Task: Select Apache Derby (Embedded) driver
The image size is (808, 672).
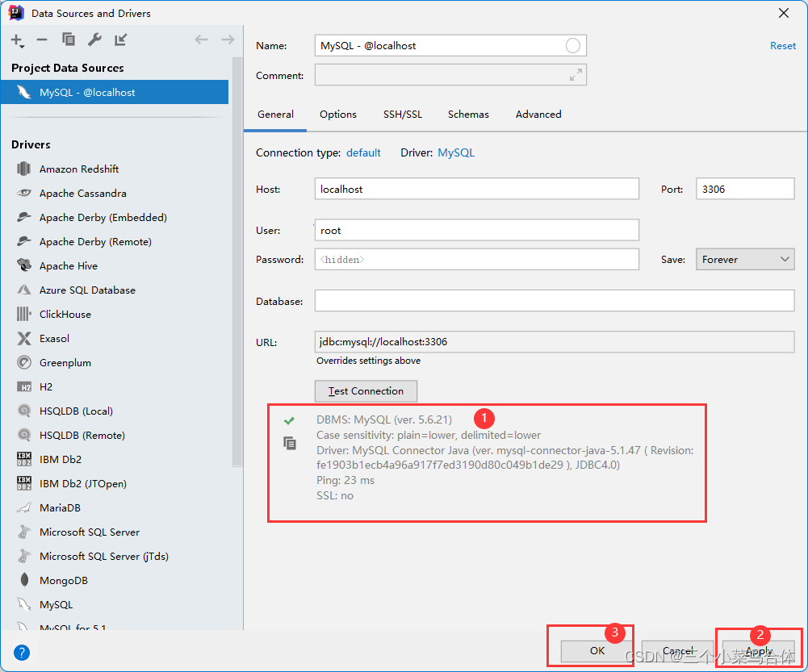Action: 103,217
